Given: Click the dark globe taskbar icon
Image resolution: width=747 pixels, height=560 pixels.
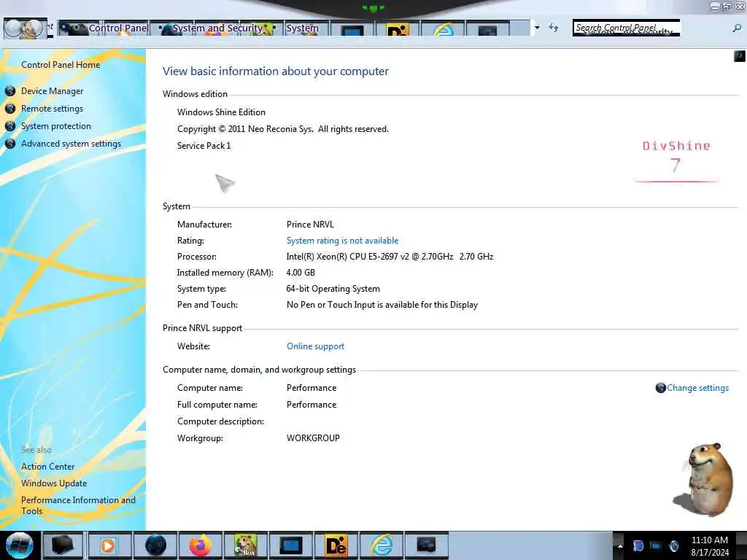Looking at the screenshot, I should click(x=155, y=545).
